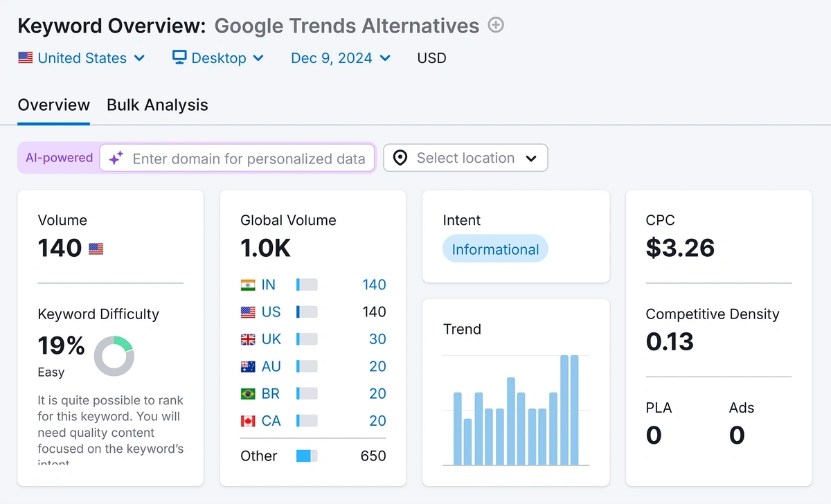831x504 pixels.
Task: Click the UK country link
Action: tap(271, 339)
